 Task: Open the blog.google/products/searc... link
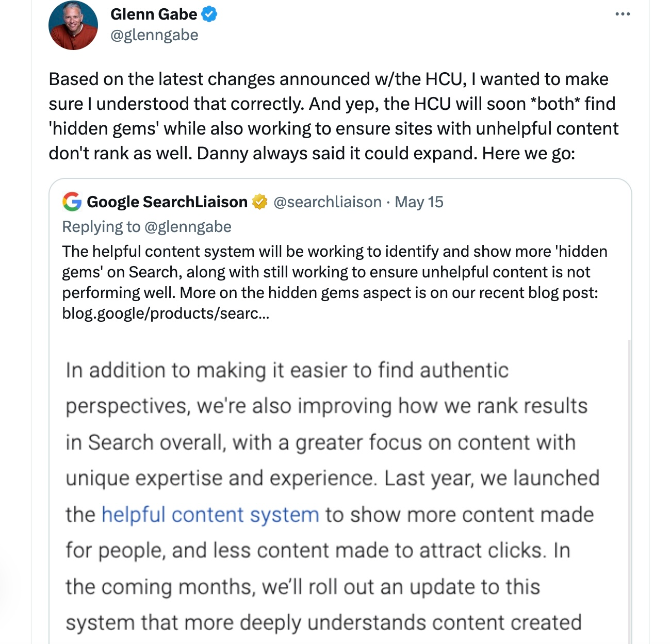[x=166, y=313]
